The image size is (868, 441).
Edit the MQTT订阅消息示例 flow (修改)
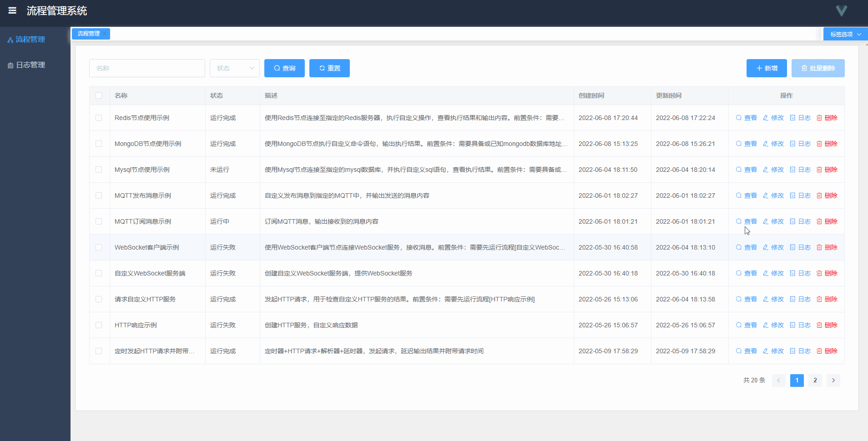pos(773,221)
